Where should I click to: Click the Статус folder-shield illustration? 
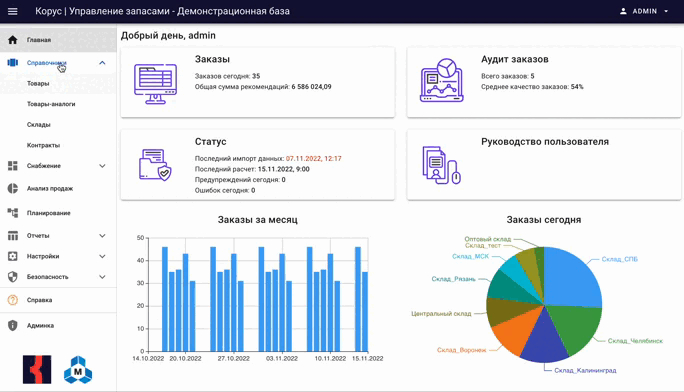click(x=155, y=165)
